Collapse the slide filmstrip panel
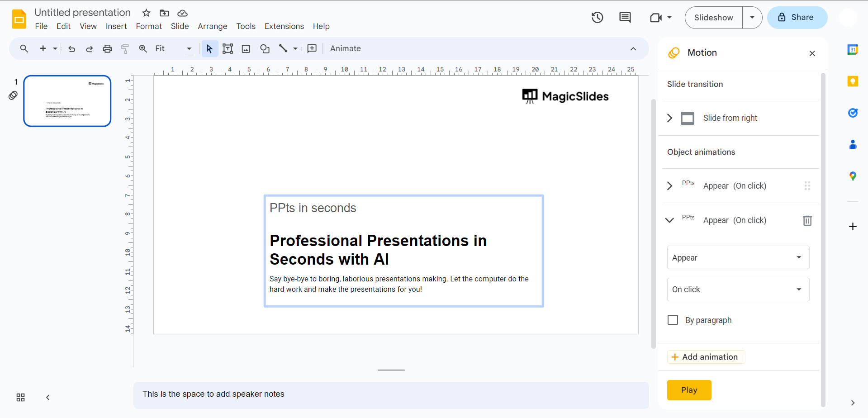The height and width of the screenshot is (418, 868). tap(48, 397)
